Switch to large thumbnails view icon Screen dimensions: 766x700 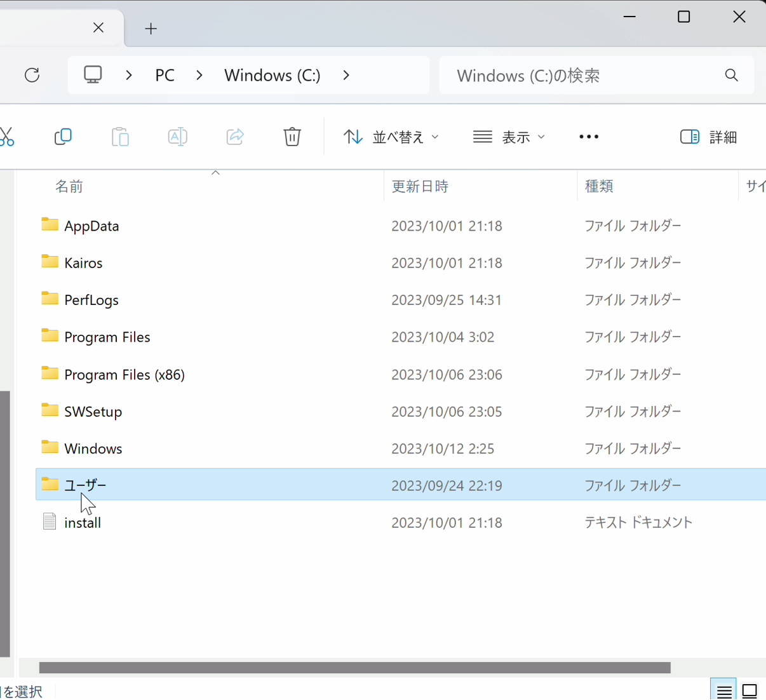750,690
